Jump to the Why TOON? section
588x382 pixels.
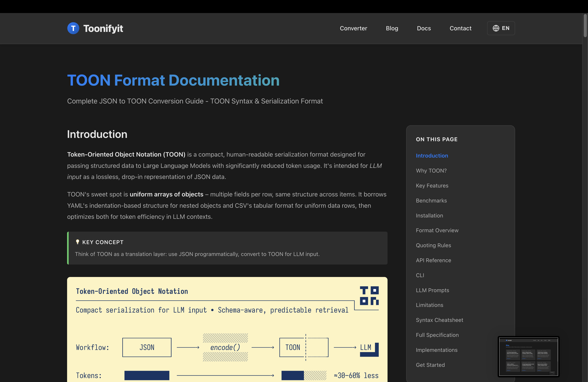[x=431, y=171]
